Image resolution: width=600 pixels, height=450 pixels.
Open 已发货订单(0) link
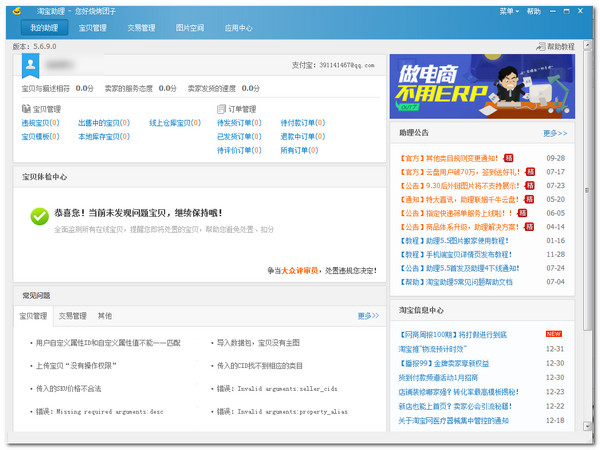pos(239,137)
